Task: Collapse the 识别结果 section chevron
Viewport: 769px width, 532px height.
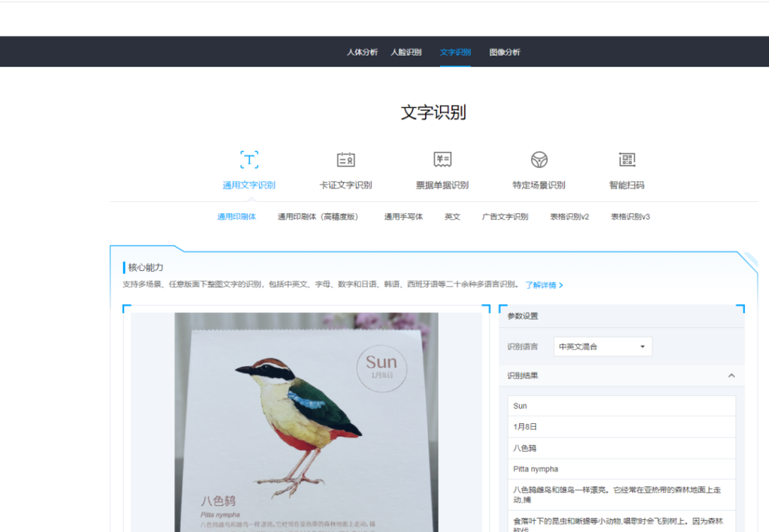Action: click(x=731, y=376)
